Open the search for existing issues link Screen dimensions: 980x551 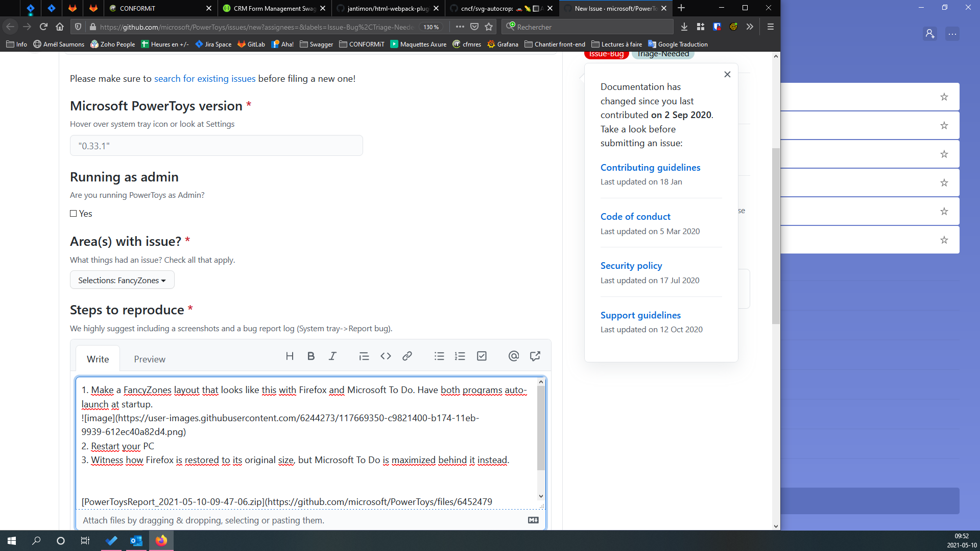(205, 78)
